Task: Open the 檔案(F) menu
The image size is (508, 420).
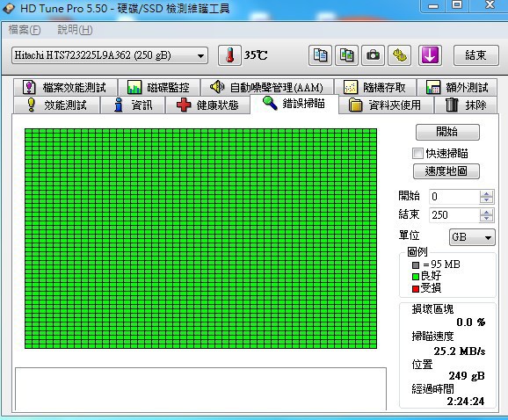Action: pyautogui.click(x=25, y=30)
